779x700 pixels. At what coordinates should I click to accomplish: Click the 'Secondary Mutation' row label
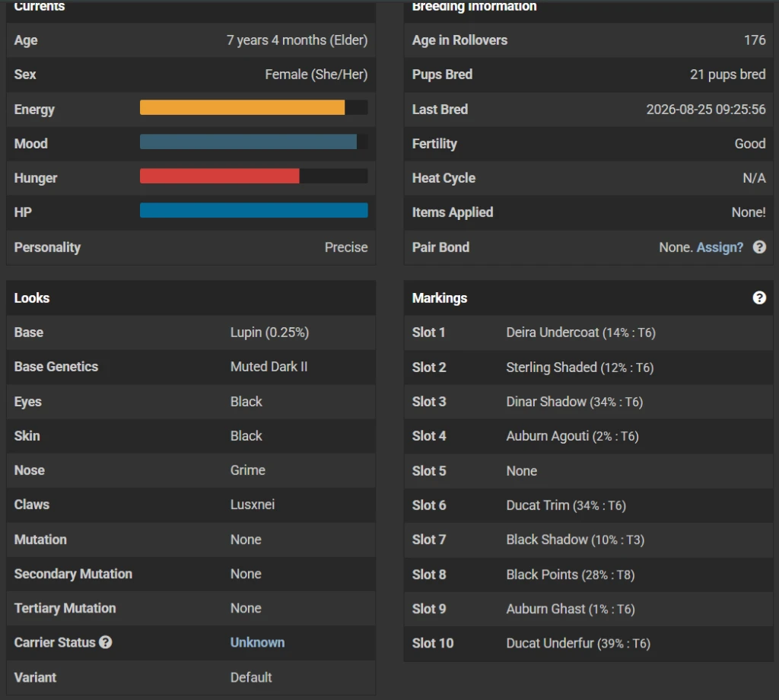click(x=73, y=574)
